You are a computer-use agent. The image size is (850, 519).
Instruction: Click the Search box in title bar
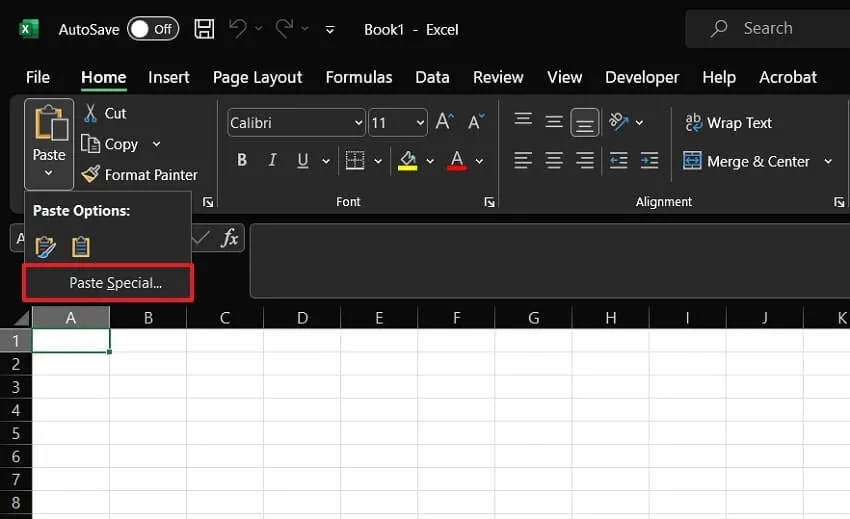pyautogui.click(x=768, y=29)
